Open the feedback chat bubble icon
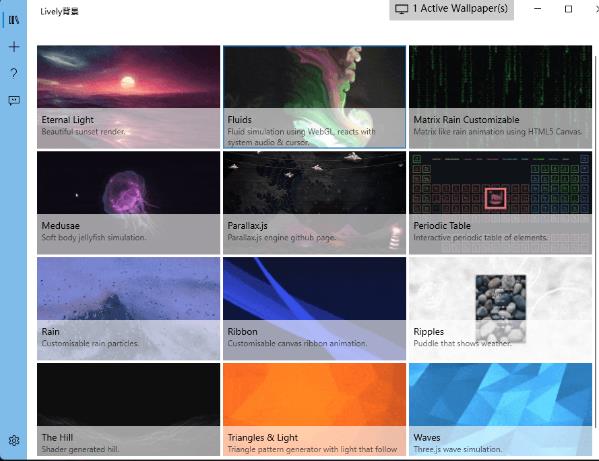The width and height of the screenshot is (599, 461). tap(14, 100)
